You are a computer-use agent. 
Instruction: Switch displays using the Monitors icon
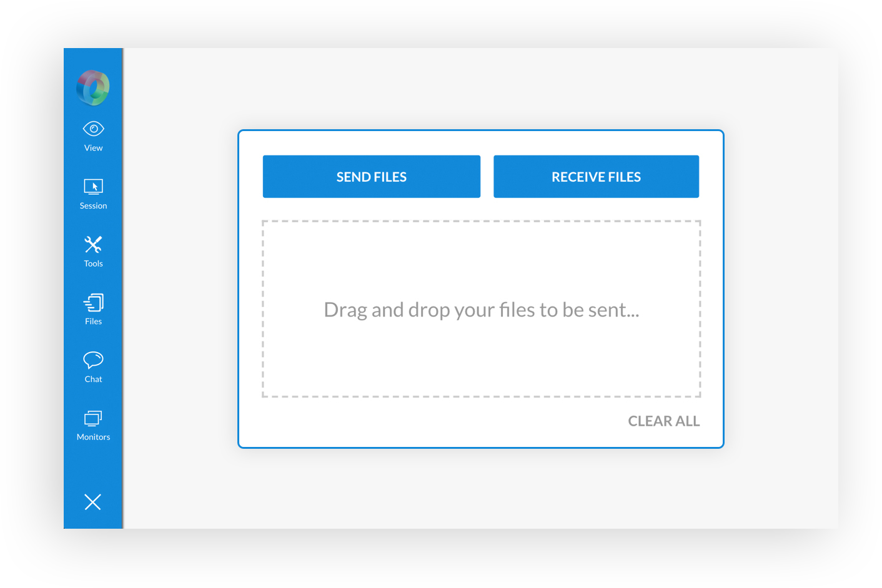point(92,424)
